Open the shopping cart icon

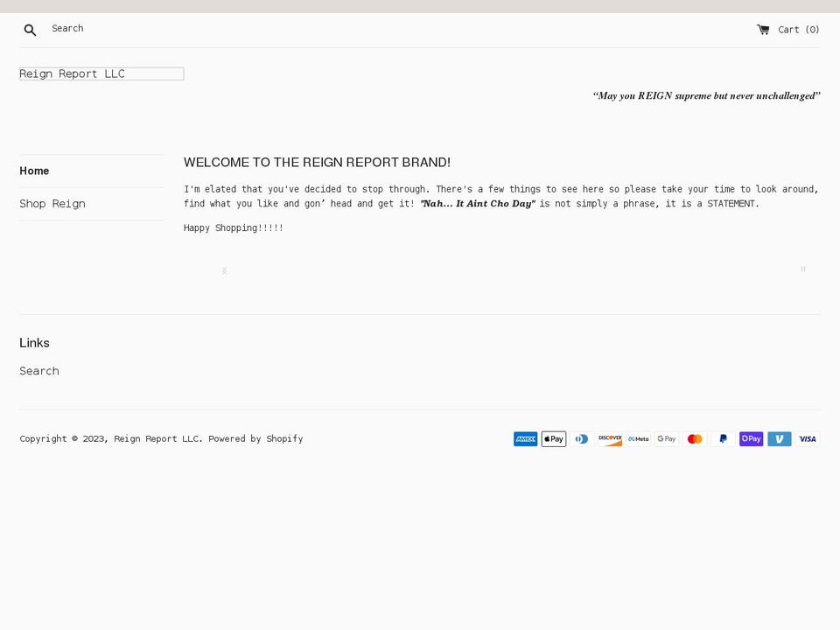tap(763, 30)
